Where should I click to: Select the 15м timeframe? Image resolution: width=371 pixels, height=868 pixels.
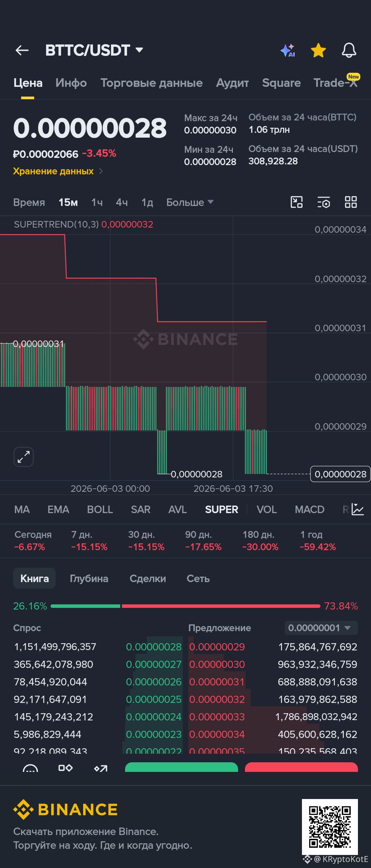68,202
